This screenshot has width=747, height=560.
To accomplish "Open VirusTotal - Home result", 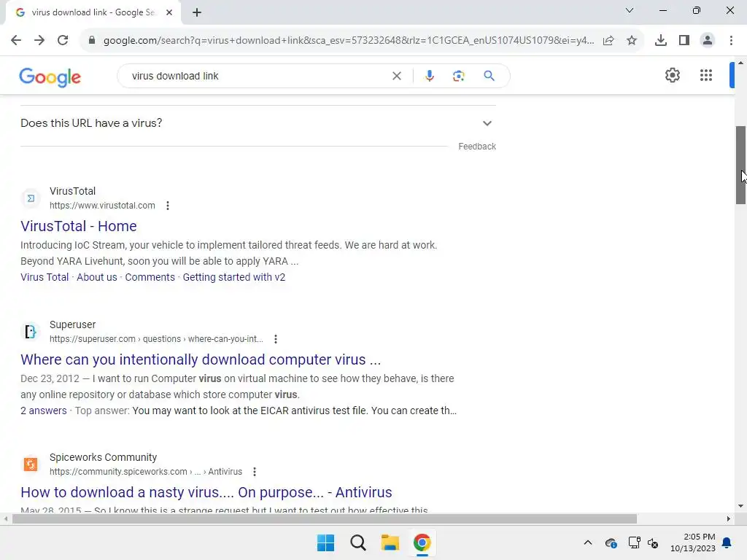I will [x=79, y=226].
